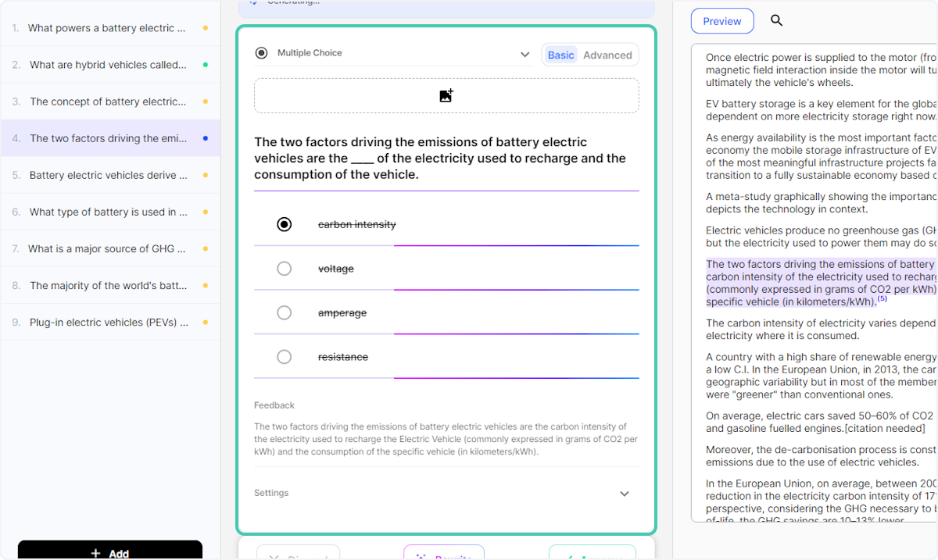Click the Multiple Choice question type icon
This screenshot has width=938, height=560.
point(261,52)
